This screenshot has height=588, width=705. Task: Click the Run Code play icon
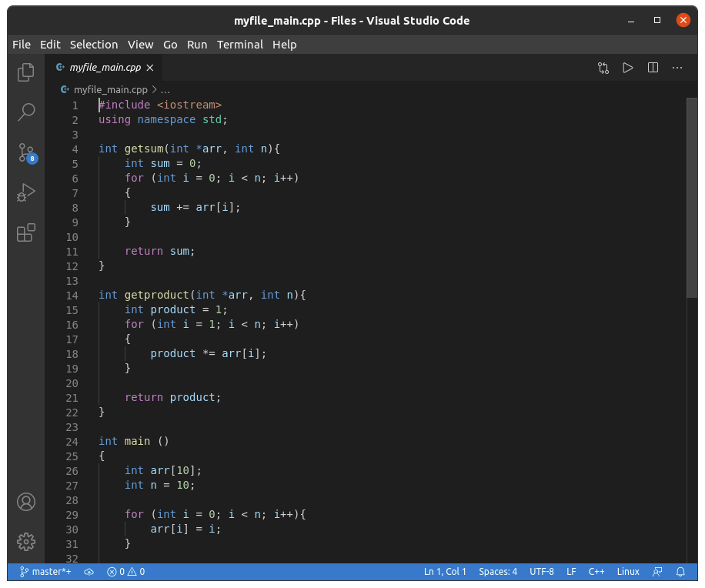(x=628, y=68)
